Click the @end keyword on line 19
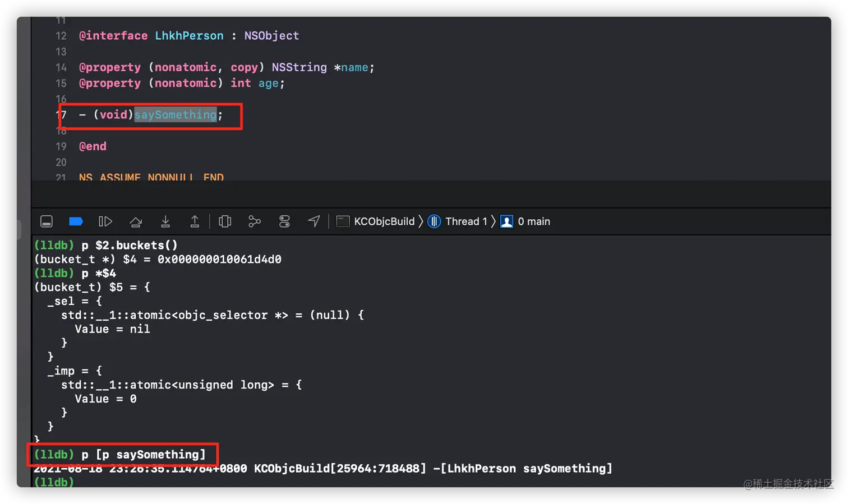The width and height of the screenshot is (848, 504). click(93, 146)
